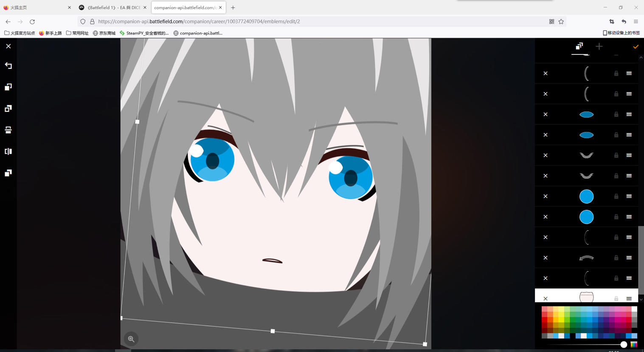Click the screenshot crop icon in toolbar

(x=612, y=21)
